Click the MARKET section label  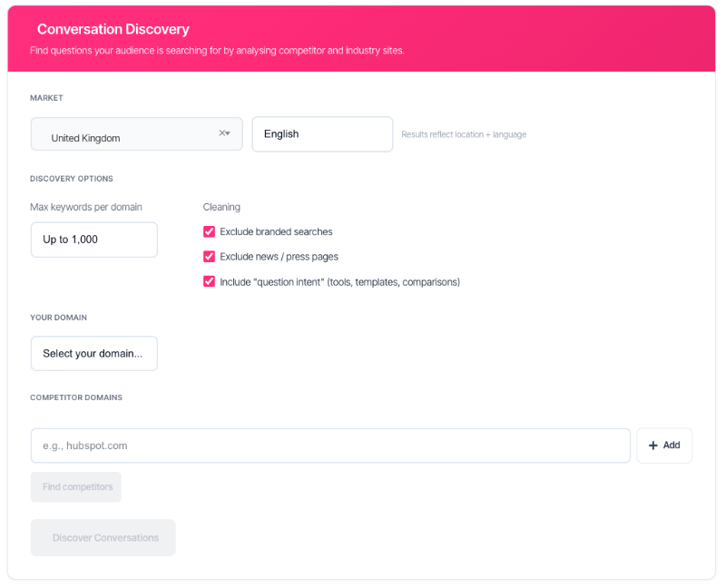[46, 98]
